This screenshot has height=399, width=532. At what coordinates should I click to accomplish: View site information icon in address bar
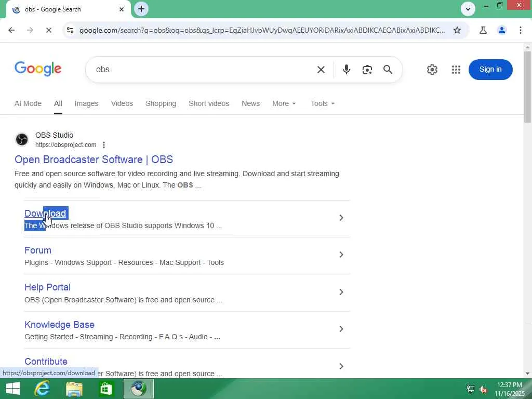(70, 30)
